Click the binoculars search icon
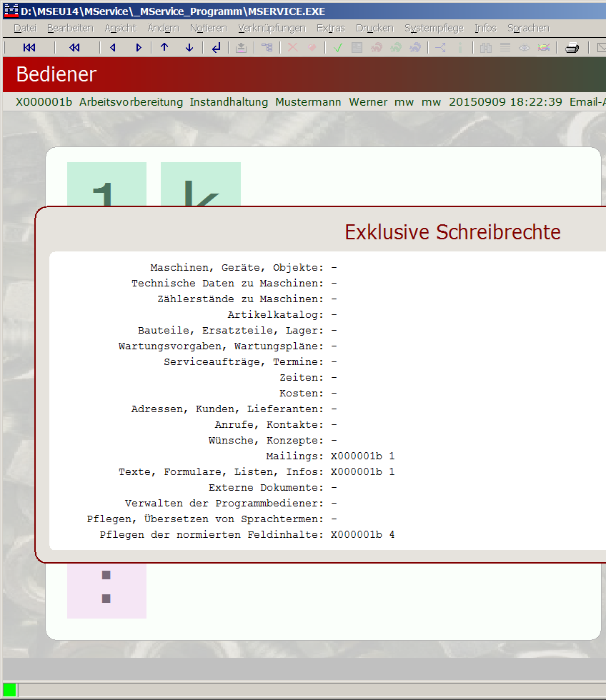The height and width of the screenshot is (700, 606). [x=485, y=47]
